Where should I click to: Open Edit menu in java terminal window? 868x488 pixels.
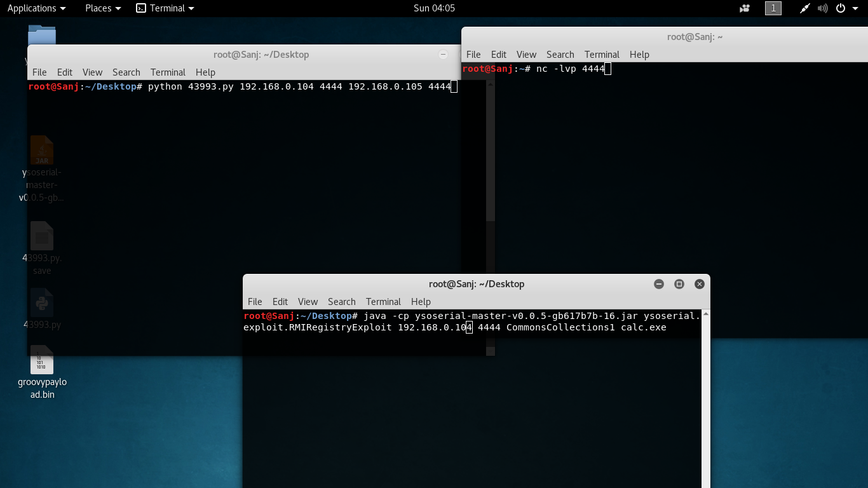tap(280, 302)
